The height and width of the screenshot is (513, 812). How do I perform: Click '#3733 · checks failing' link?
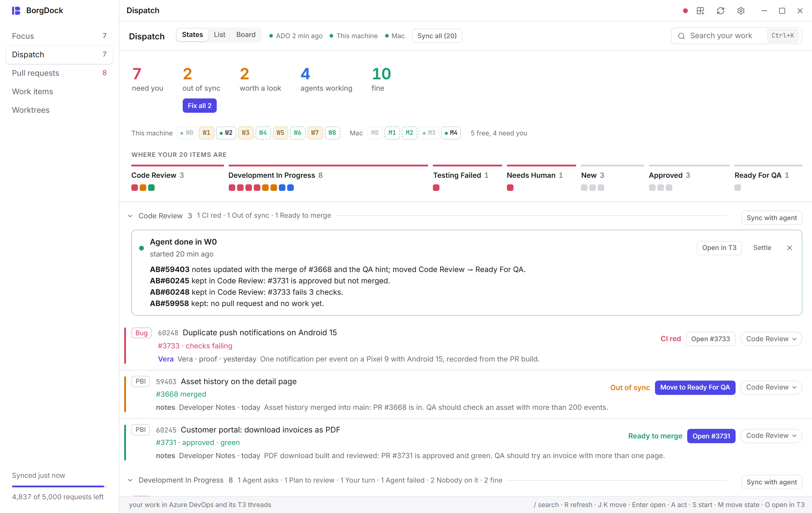(195, 346)
